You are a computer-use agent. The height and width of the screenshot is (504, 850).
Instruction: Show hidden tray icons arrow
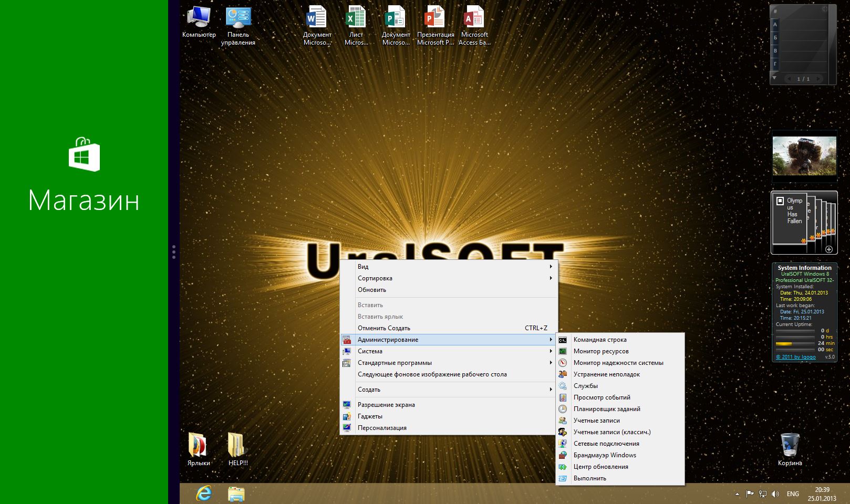click(x=737, y=493)
